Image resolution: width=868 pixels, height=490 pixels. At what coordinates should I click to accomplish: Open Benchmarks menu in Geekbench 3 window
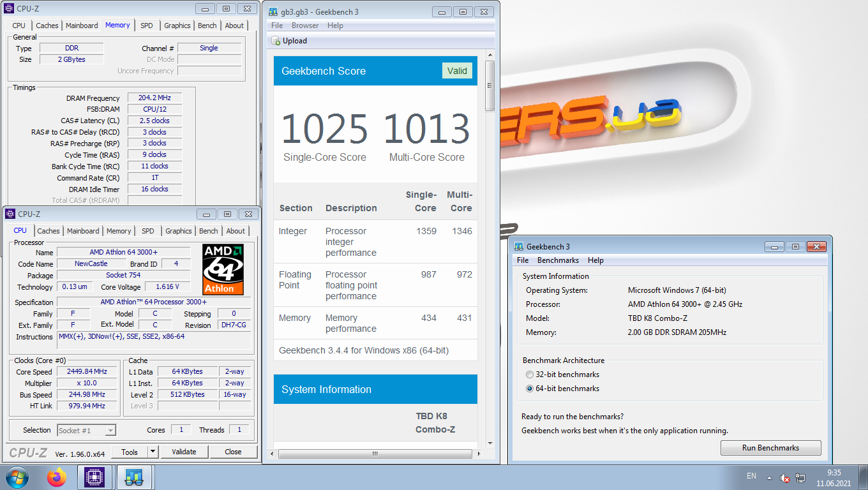(558, 260)
